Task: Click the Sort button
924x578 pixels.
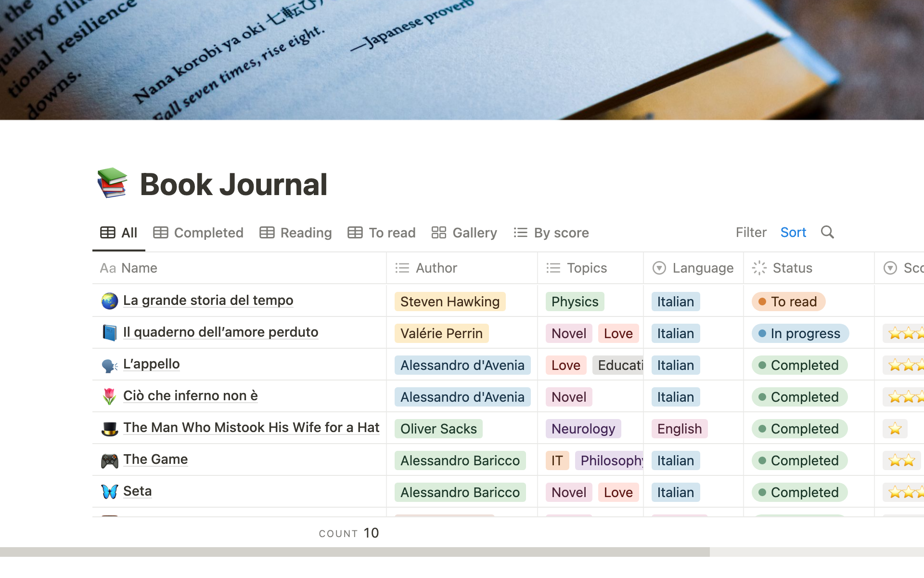Action: click(x=793, y=232)
